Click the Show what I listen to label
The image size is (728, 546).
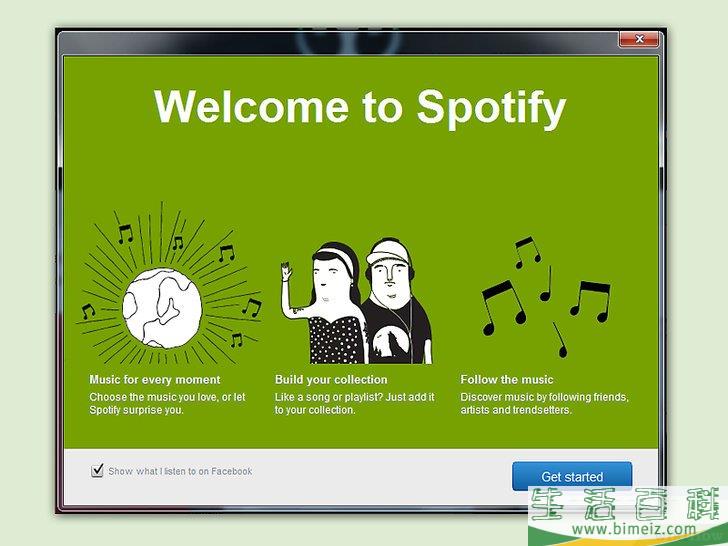180,471
